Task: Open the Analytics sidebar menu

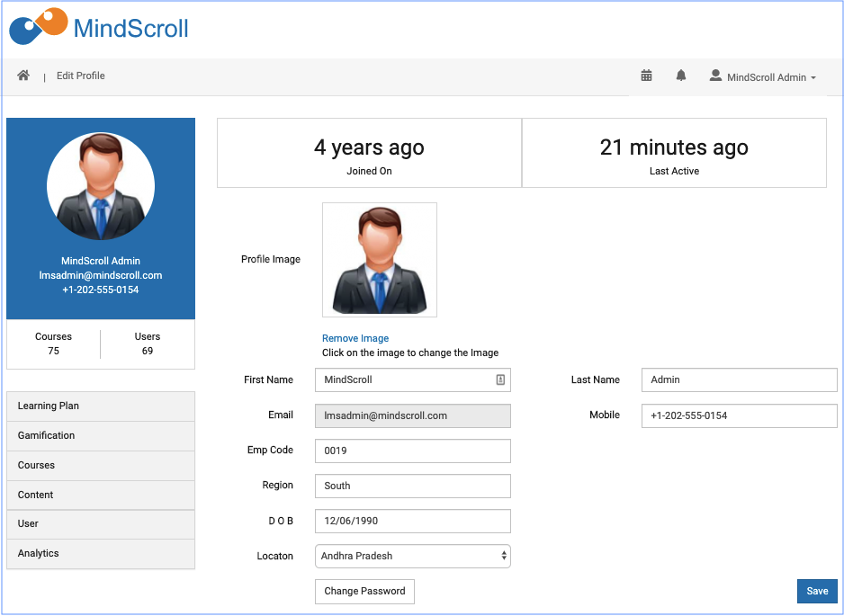Action: coord(101,554)
